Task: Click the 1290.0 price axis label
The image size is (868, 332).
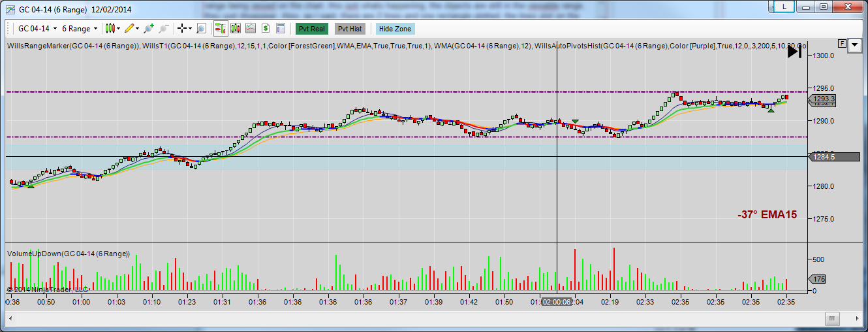Action: [824, 121]
